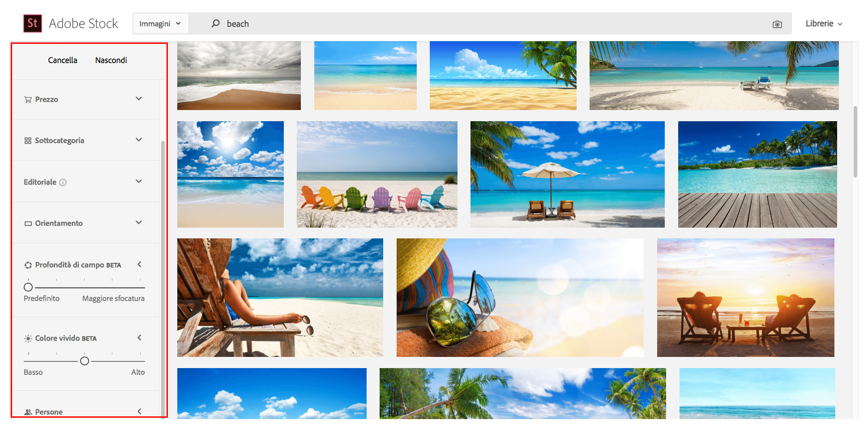The image size is (868, 424).
Task: Open the sun and clouds over waves thumbnail
Action: (x=231, y=174)
